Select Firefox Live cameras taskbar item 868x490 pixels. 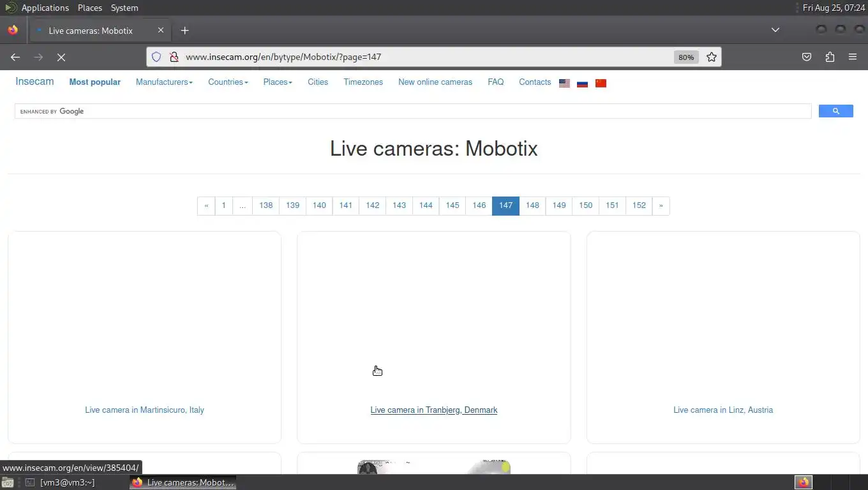(x=183, y=482)
